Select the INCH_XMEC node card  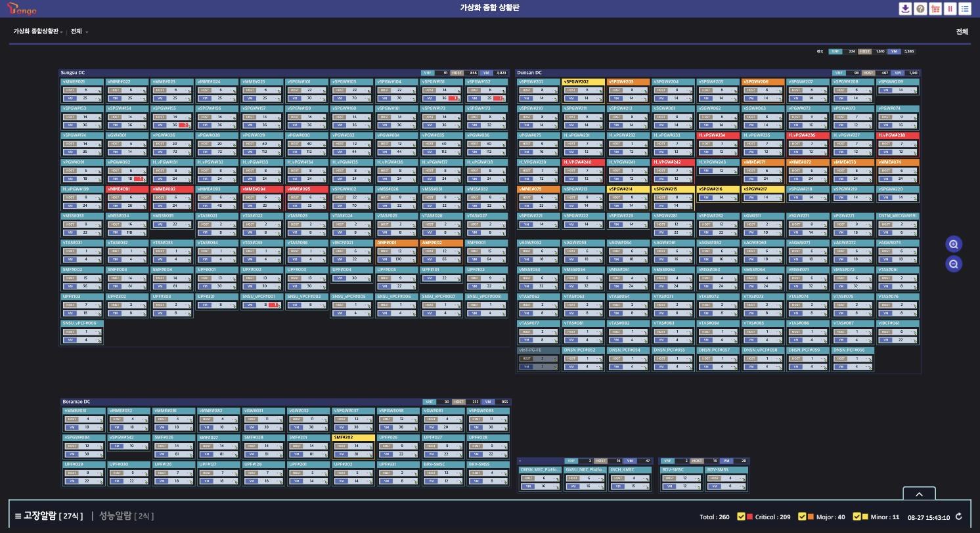[x=631, y=479]
